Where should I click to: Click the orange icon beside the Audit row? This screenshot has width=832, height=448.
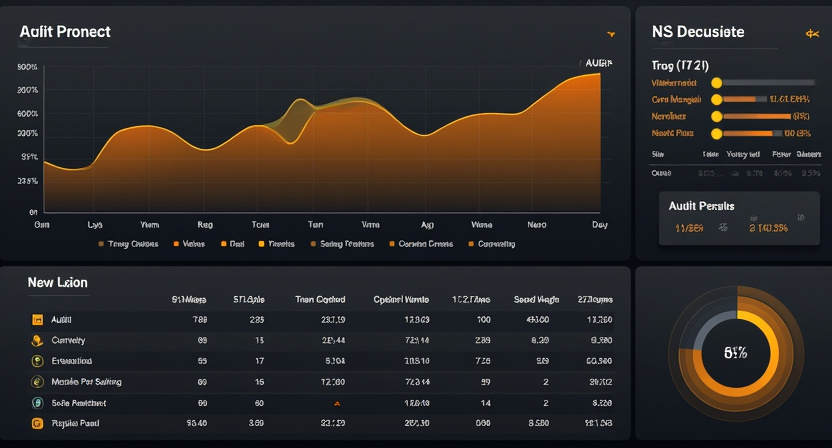click(37, 320)
